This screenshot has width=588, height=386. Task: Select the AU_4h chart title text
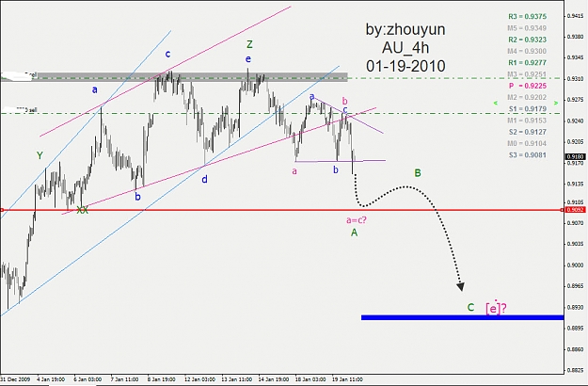(405, 48)
